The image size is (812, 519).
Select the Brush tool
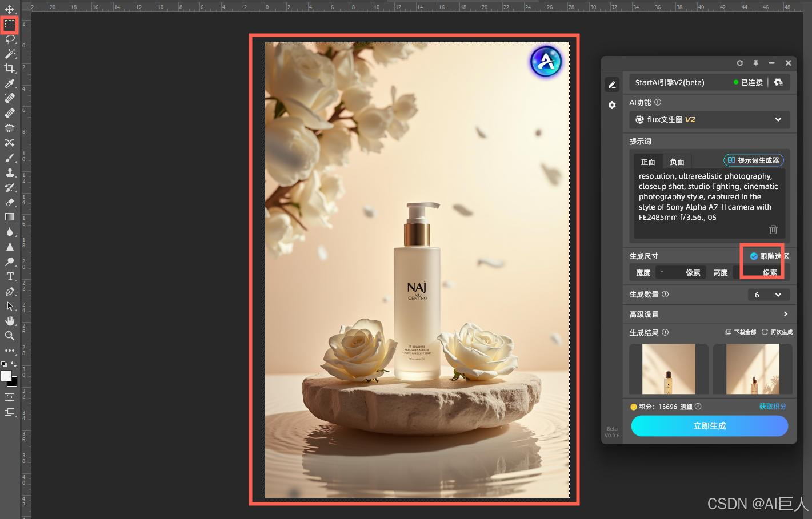[10, 158]
